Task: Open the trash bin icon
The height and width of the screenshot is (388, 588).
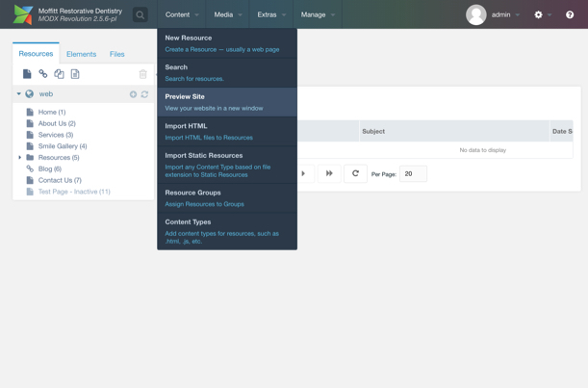Action: pos(142,74)
